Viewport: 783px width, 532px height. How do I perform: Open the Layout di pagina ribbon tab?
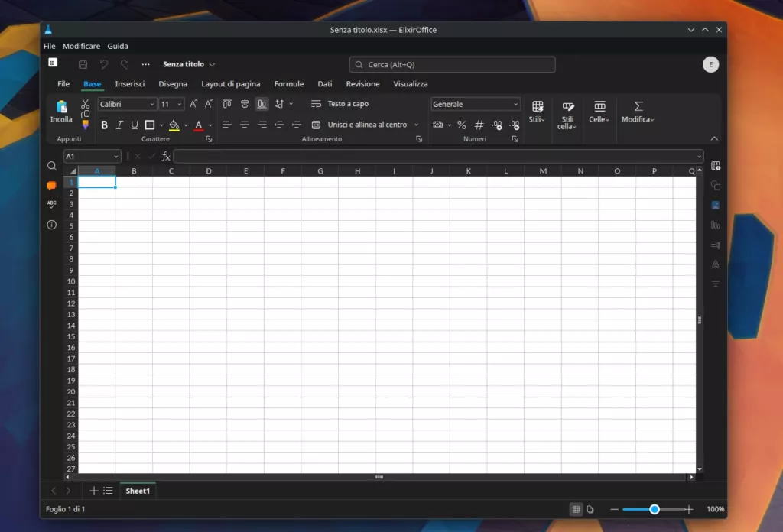(x=231, y=84)
